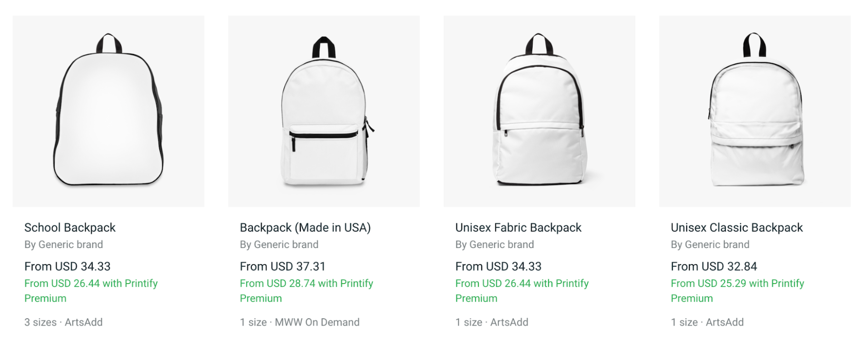
Task: Open the Backpack (Made in USA) title
Action: click(x=305, y=228)
